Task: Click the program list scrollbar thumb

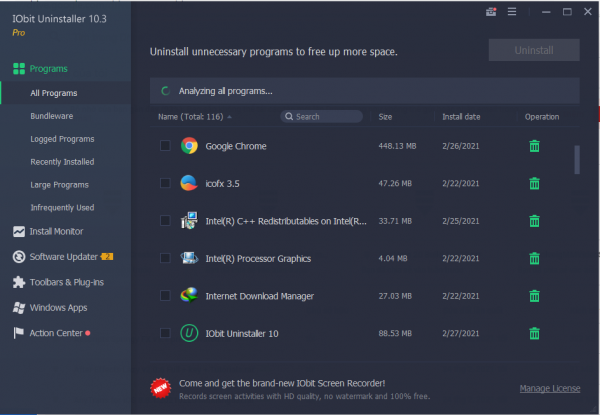Action: pos(577,159)
